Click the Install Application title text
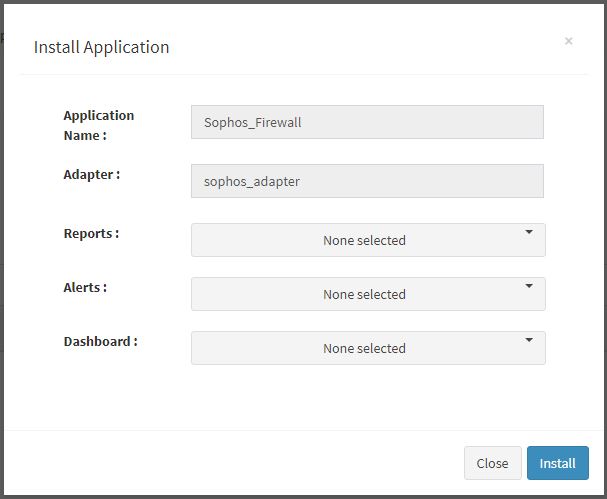Screen dimensions: 607x499 [x=101, y=47]
